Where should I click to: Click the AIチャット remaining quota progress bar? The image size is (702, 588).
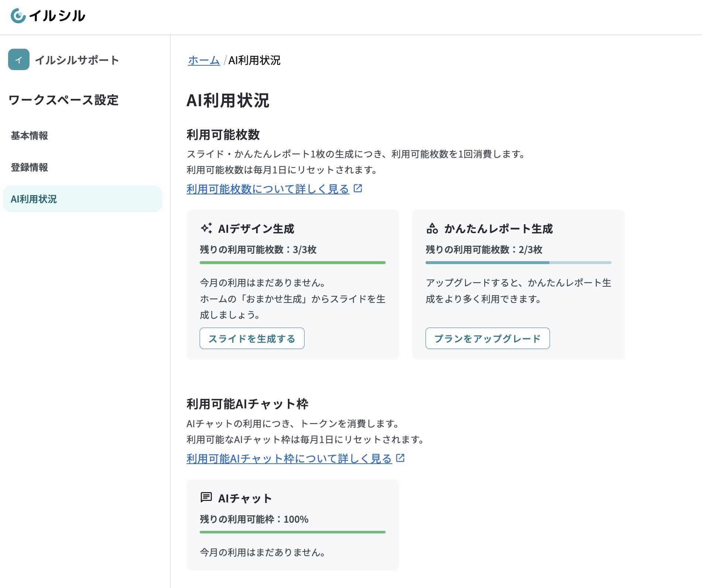[293, 532]
